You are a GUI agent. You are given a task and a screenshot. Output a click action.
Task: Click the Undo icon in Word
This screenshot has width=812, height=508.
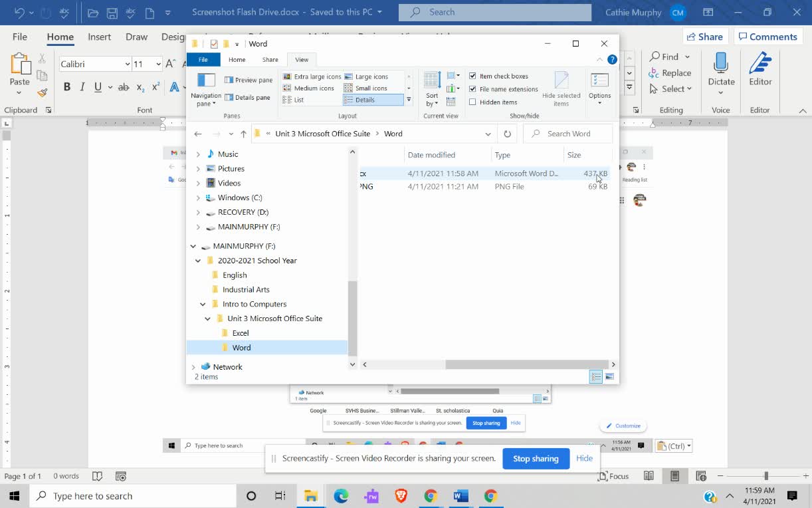coord(19,13)
